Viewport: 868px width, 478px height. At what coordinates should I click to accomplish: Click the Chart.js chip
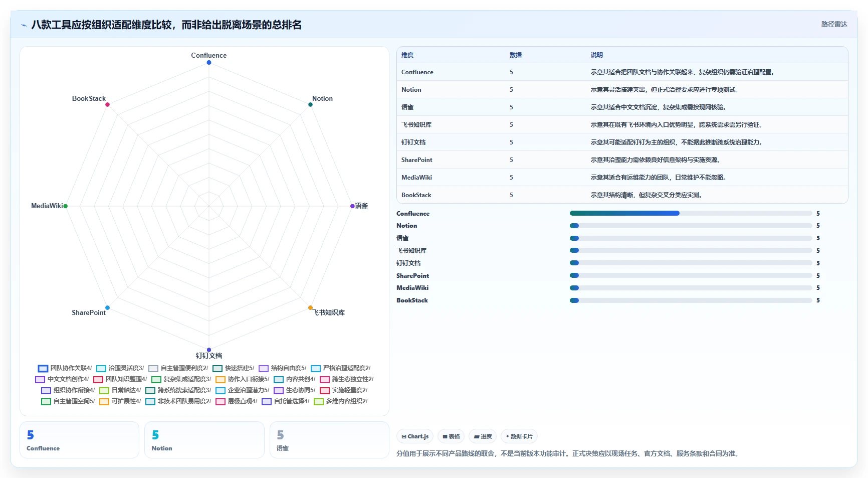pos(415,436)
